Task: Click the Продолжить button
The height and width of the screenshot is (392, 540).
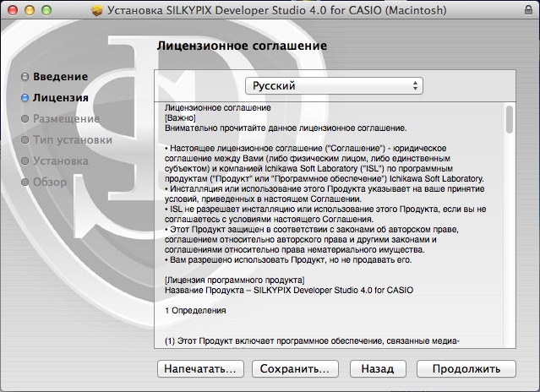Action: coord(466,368)
